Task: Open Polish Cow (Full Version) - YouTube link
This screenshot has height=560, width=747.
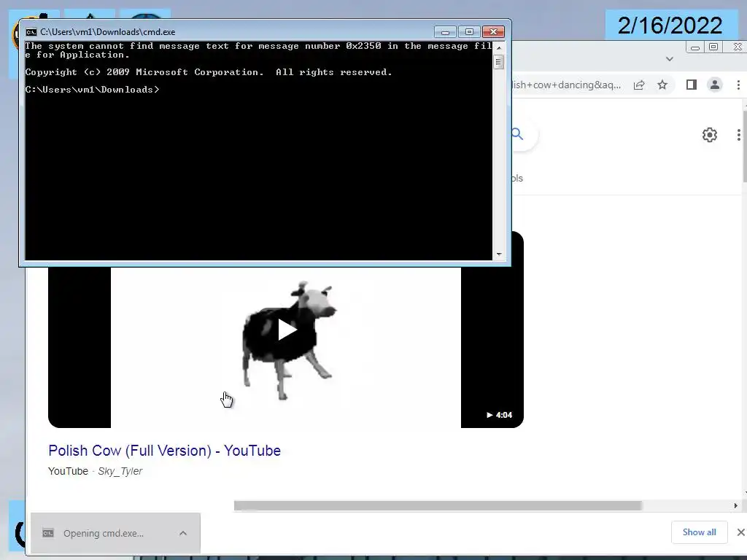Action: pos(164,451)
